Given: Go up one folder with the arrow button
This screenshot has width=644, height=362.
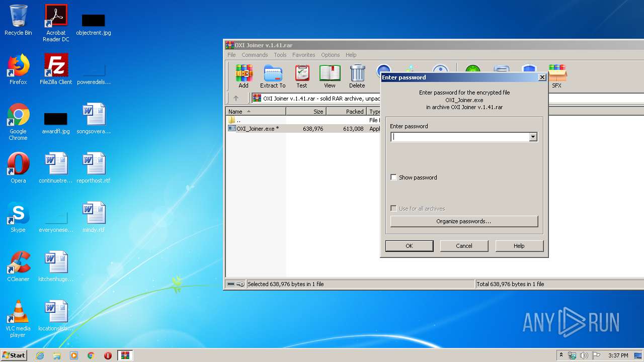Looking at the screenshot, I should (236, 98).
